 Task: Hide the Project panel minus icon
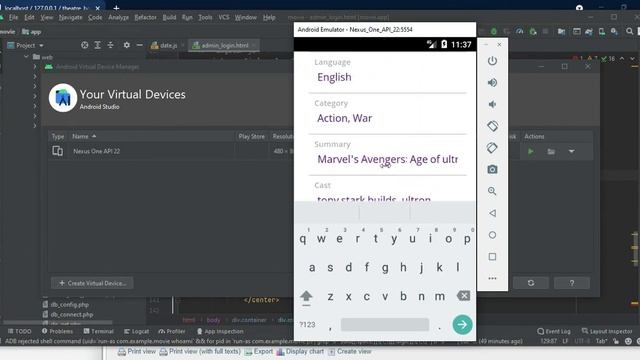[140, 45]
